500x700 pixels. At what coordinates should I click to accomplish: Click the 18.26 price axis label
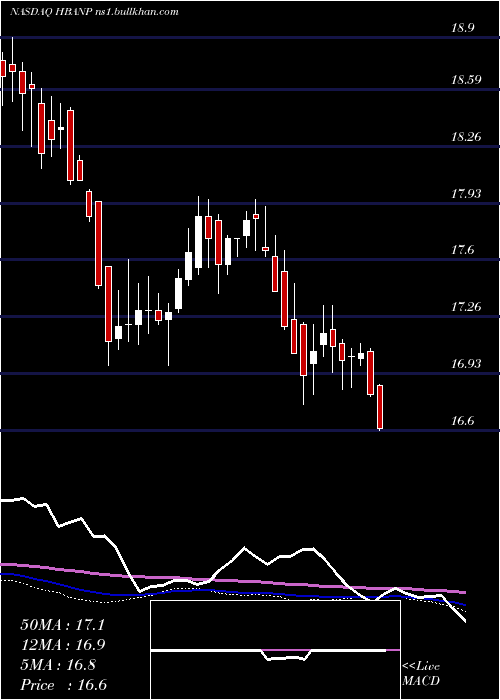pos(468,137)
